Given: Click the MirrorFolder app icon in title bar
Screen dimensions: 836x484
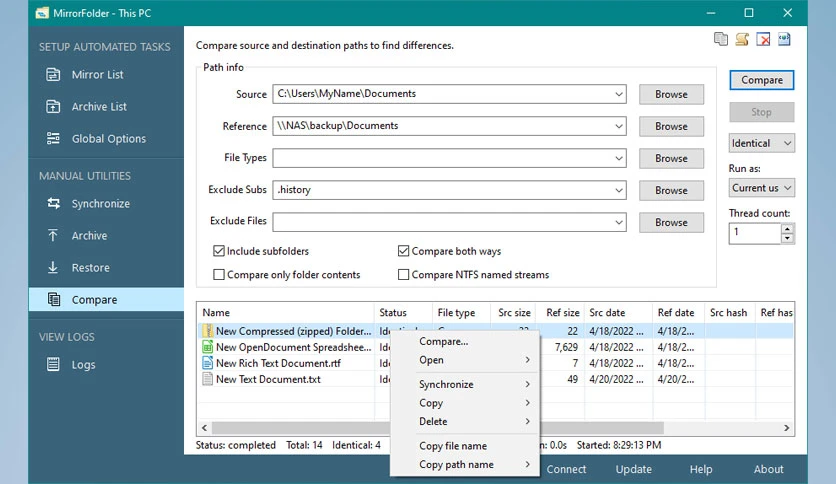Looking at the screenshot, I should tap(42, 13).
